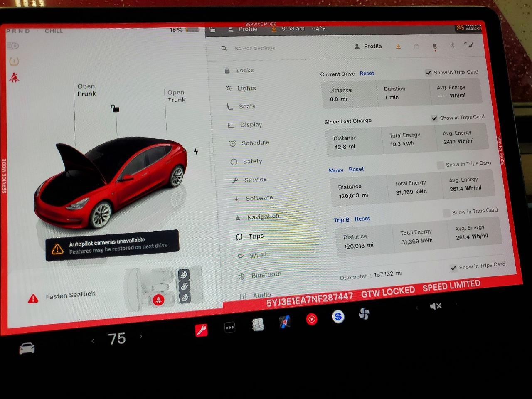Screen dimensions: 532x399
Task: Tap the Bluetooth status icon
Action: click(453, 45)
